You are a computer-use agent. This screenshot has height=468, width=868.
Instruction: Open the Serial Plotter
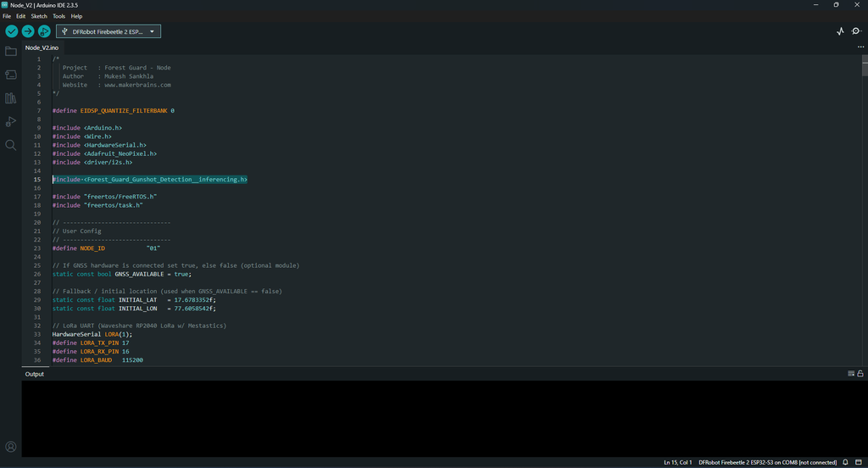(x=840, y=31)
